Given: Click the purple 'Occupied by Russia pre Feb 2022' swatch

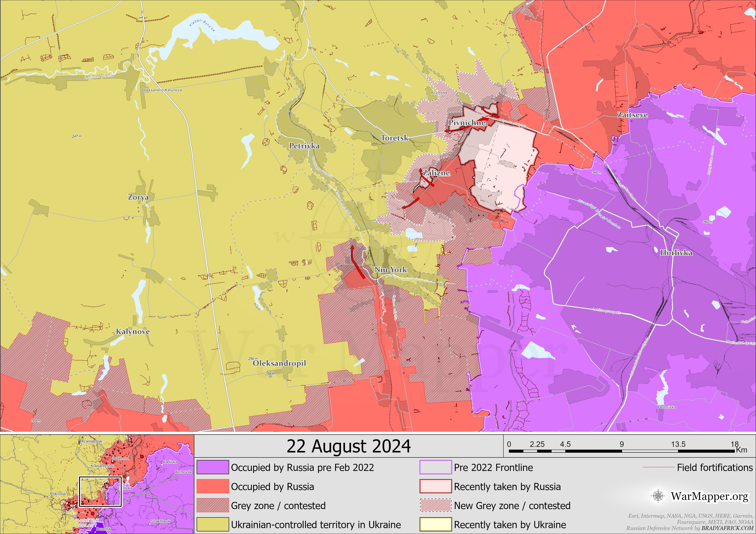Looking at the screenshot, I should [213, 468].
